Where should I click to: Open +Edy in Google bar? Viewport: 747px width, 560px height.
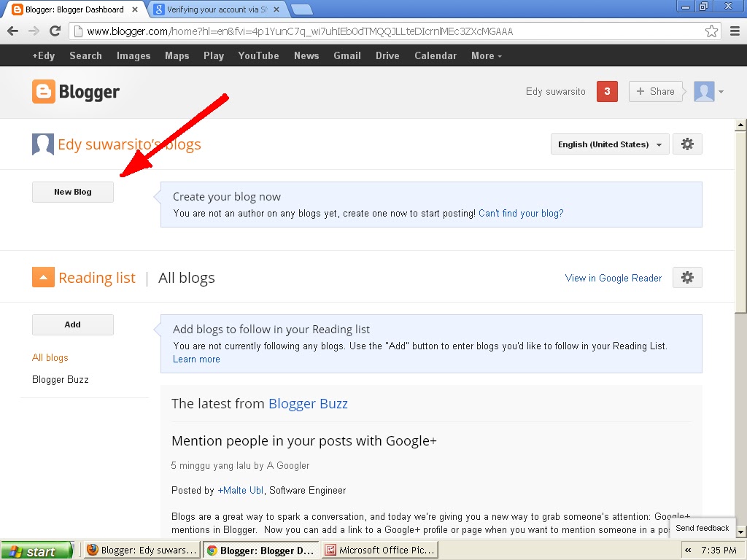(x=43, y=55)
